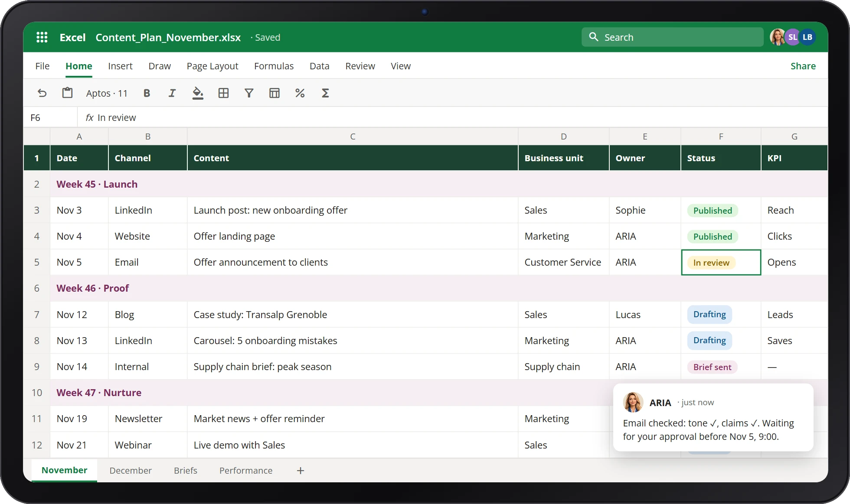The height and width of the screenshot is (504, 850).
Task: Click the undo arrow icon
Action: 42,93
